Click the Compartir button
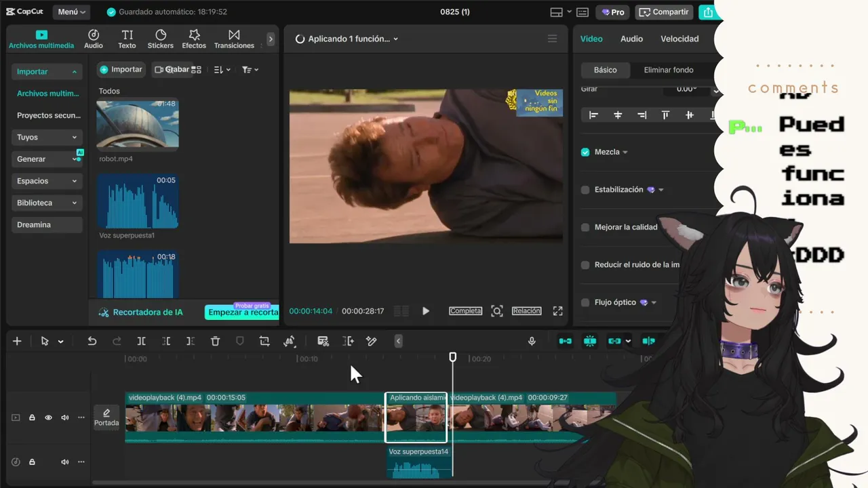868x488 pixels. (x=664, y=12)
